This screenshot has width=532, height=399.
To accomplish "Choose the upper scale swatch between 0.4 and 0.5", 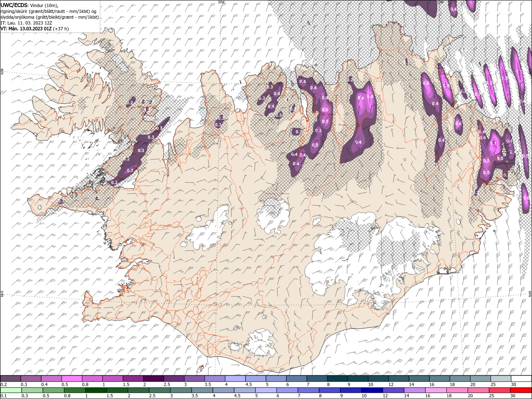I will (52, 379).
